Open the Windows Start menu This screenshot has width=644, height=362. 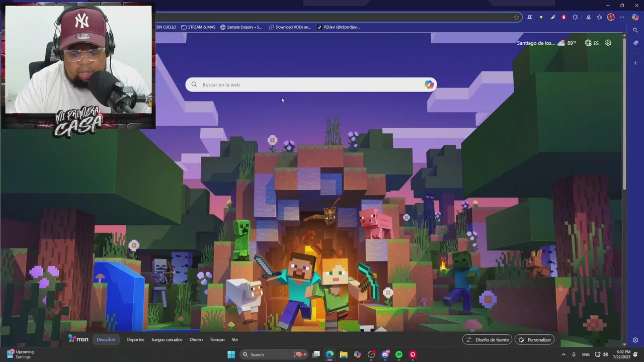click(x=231, y=354)
